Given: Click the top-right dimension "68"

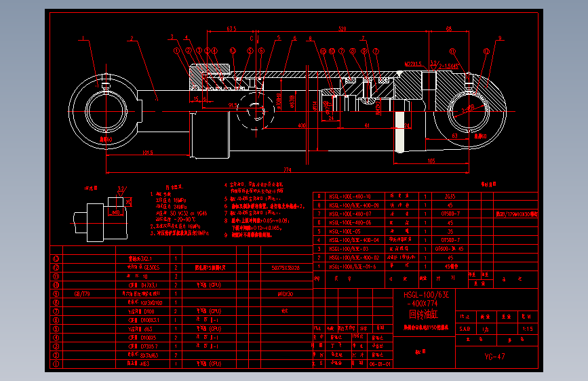Looking at the screenshot, I should click(x=449, y=29).
